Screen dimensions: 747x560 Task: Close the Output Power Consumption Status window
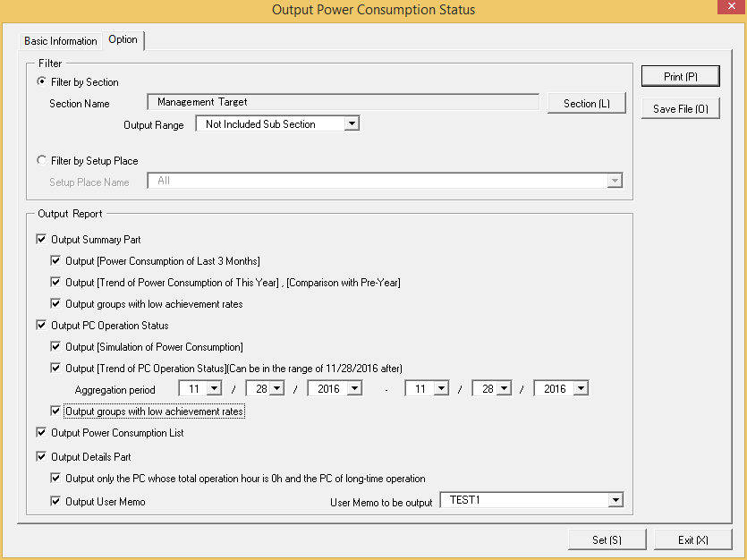732,6
